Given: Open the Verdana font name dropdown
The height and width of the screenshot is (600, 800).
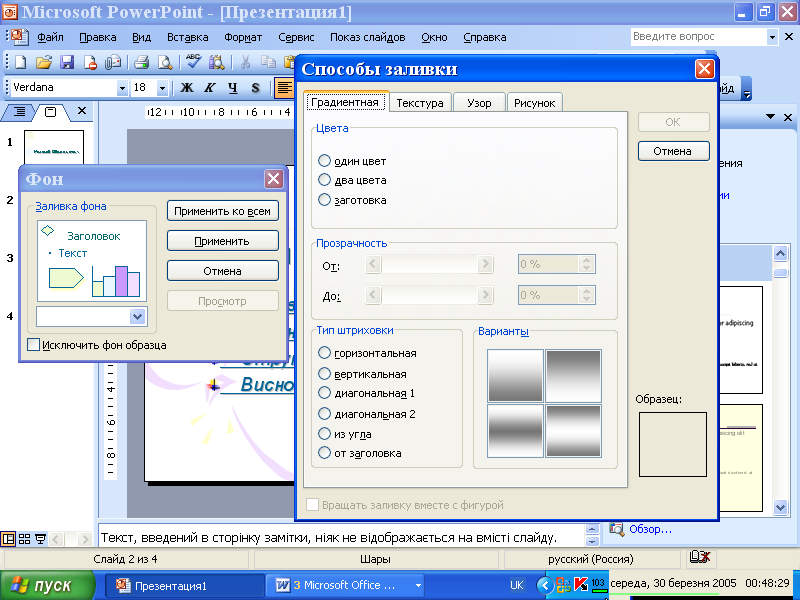Looking at the screenshot, I should 122,88.
